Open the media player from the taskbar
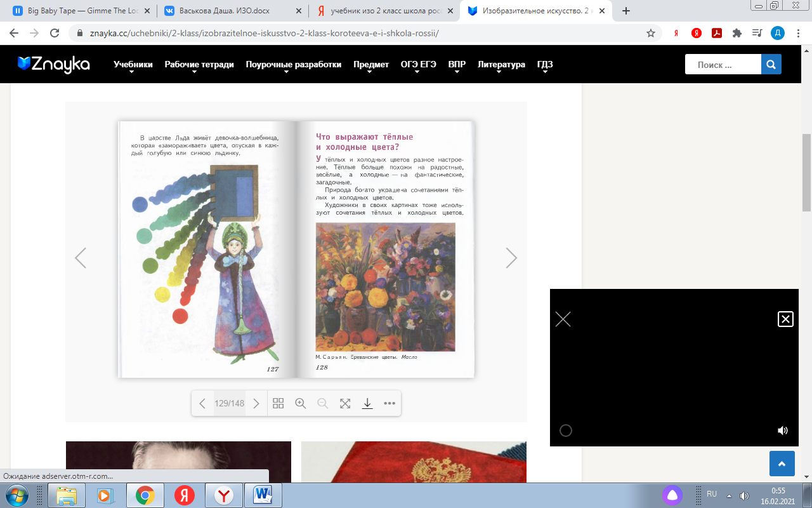The image size is (812, 508). click(105, 495)
